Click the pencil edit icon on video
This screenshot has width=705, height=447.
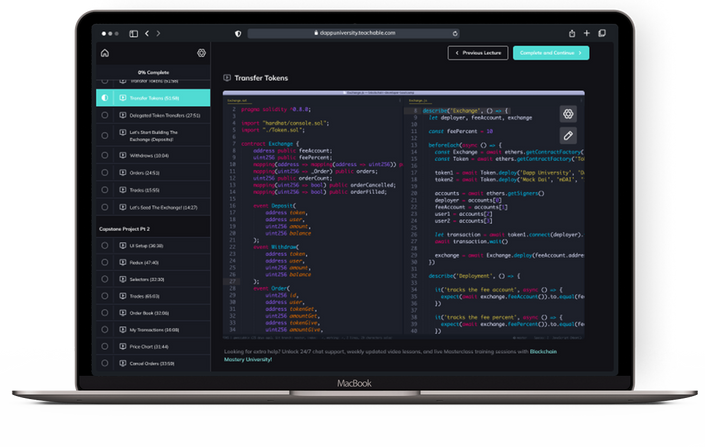click(x=568, y=135)
